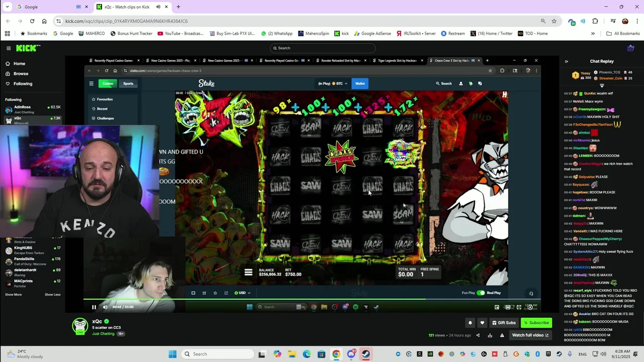Click the Windows taskbar Search box
The width and height of the screenshot is (644, 362).
[x=217, y=354]
